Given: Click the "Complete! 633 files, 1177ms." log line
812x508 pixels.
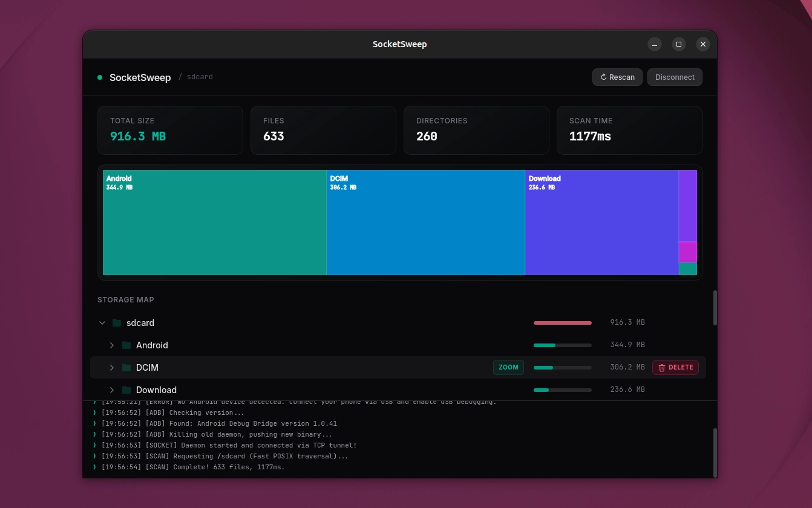Looking at the screenshot, I should (193, 467).
